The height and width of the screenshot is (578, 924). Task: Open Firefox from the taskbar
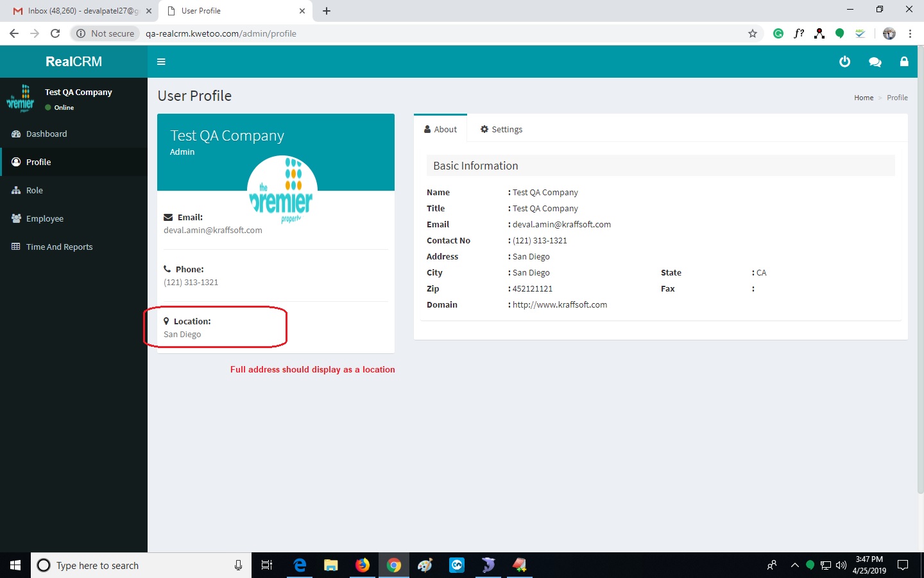pos(363,565)
